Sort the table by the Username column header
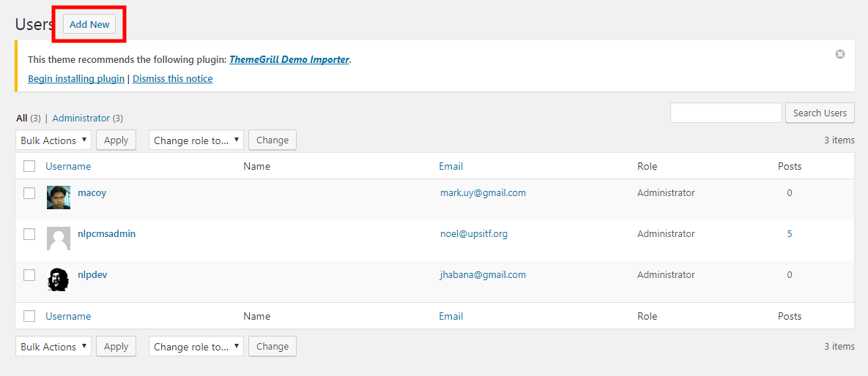868x376 pixels. pos(68,166)
